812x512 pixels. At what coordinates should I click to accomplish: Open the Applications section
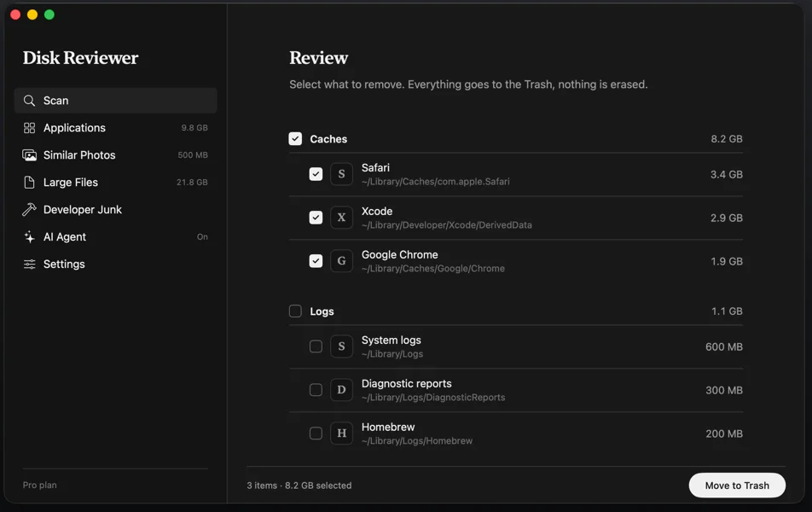tap(115, 128)
